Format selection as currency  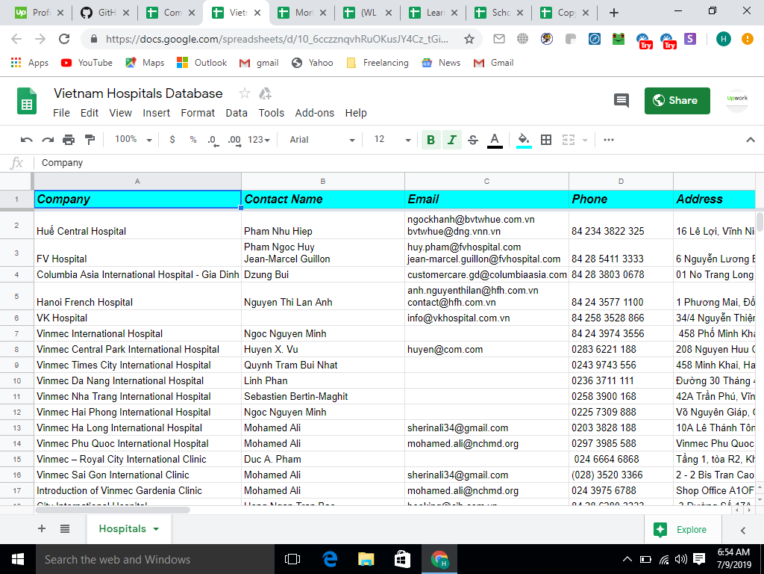172,140
